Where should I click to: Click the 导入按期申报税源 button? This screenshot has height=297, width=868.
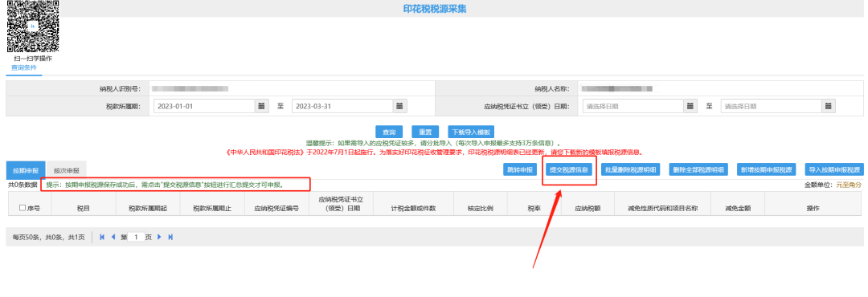coord(833,170)
